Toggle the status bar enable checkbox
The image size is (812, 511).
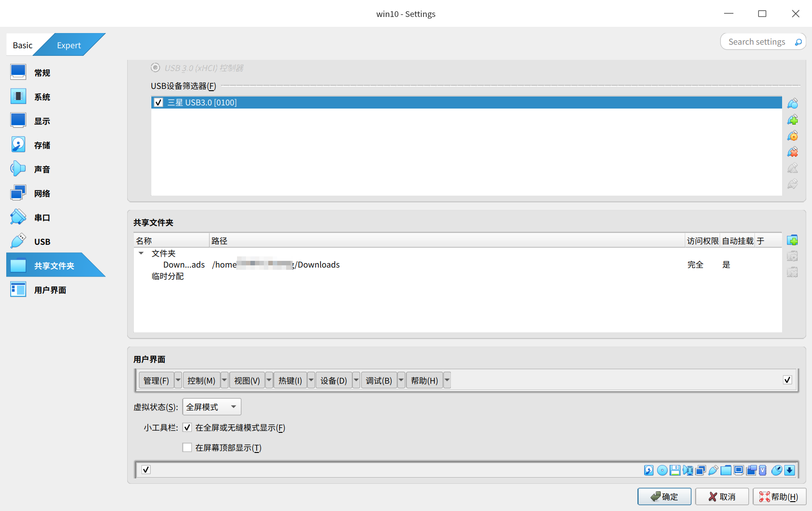tap(146, 469)
